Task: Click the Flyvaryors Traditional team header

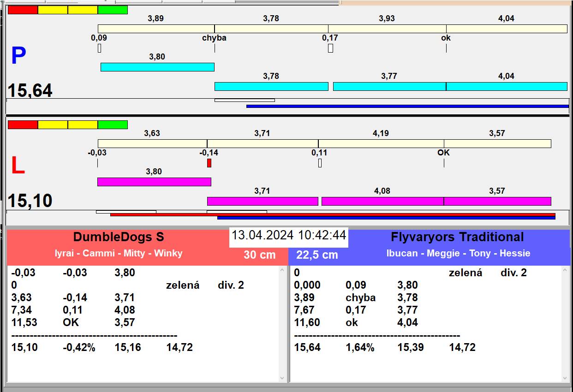Action: tap(457, 237)
